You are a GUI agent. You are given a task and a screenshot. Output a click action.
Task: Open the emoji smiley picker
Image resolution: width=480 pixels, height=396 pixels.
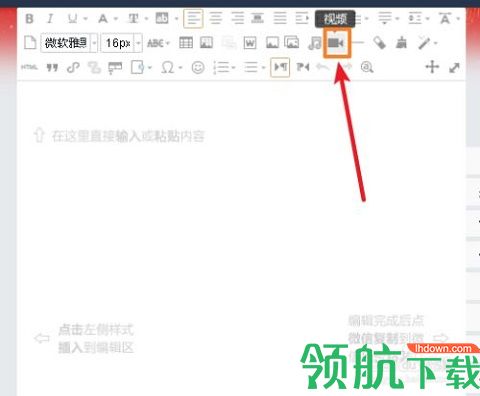[x=198, y=68]
